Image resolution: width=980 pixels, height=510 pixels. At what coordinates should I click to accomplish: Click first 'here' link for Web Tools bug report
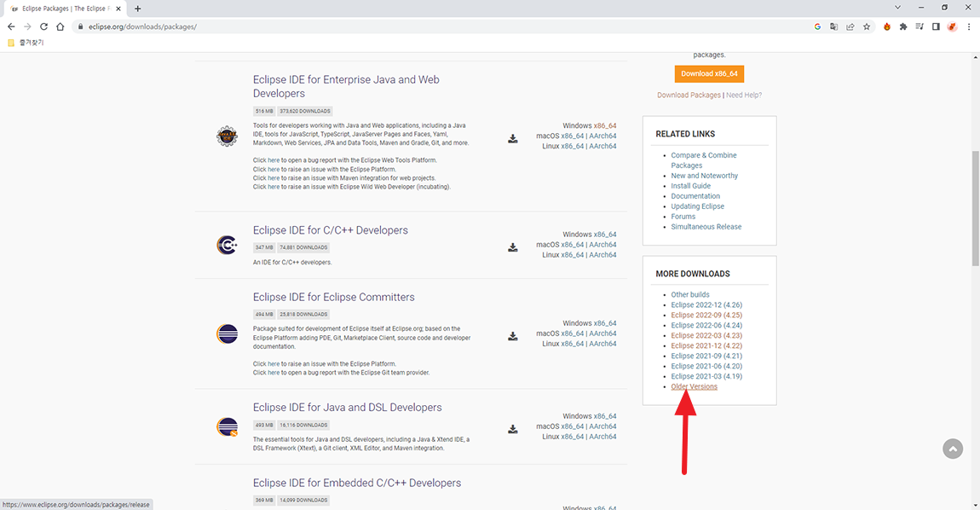274,160
